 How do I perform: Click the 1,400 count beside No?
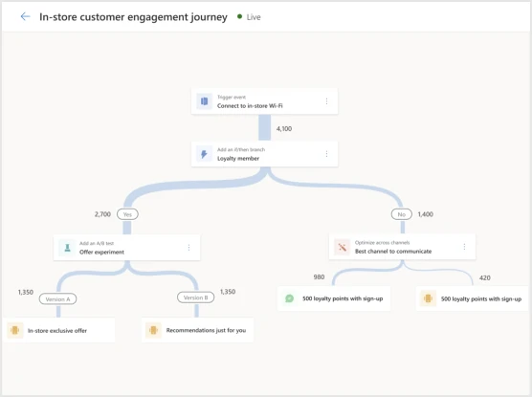(426, 214)
